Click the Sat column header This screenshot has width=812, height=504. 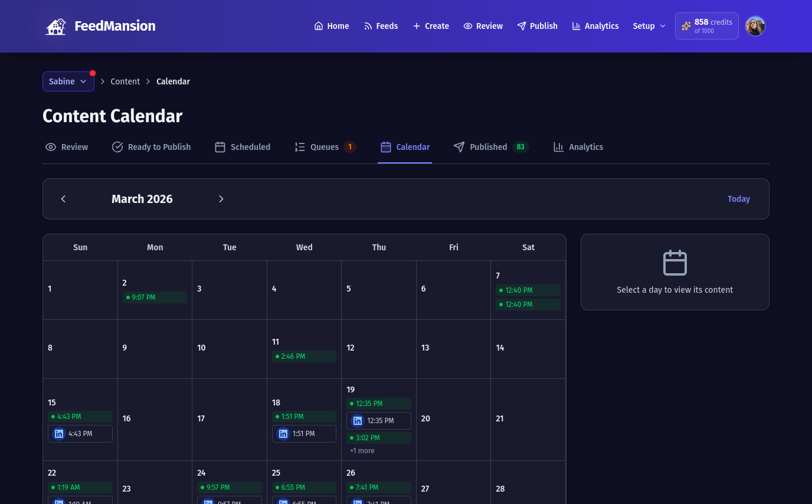[x=528, y=247]
